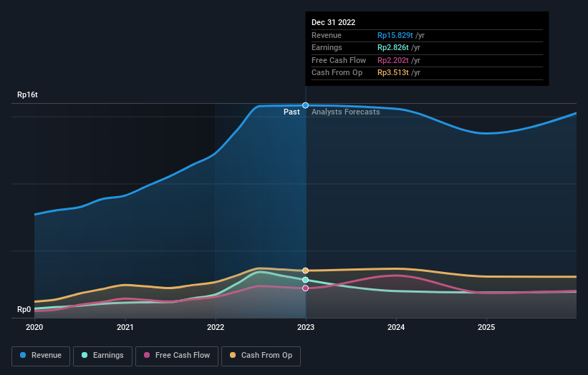
Task: Toggle the Cash From Op legend series
Action: click(261, 356)
